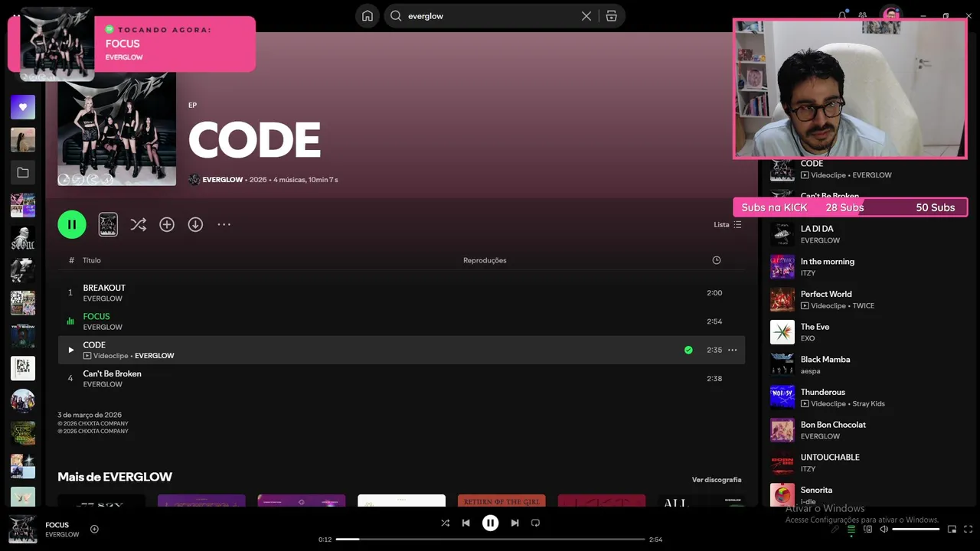Play LA DI DA from the queue
The width and height of the screenshot is (980, 551).
pyautogui.click(x=867, y=234)
